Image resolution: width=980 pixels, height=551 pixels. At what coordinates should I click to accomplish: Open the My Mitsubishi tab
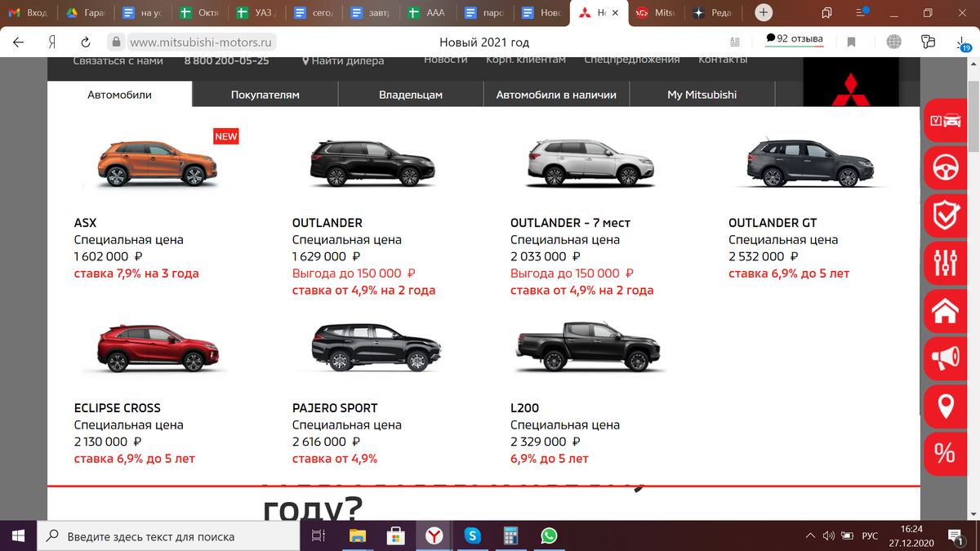pos(702,95)
